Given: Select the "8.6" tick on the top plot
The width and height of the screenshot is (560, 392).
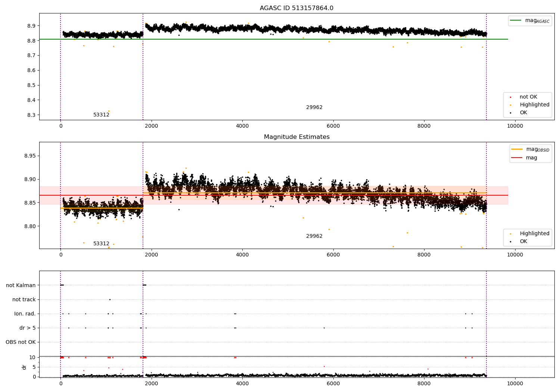Looking at the screenshot, I should click(x=32, y=71).
